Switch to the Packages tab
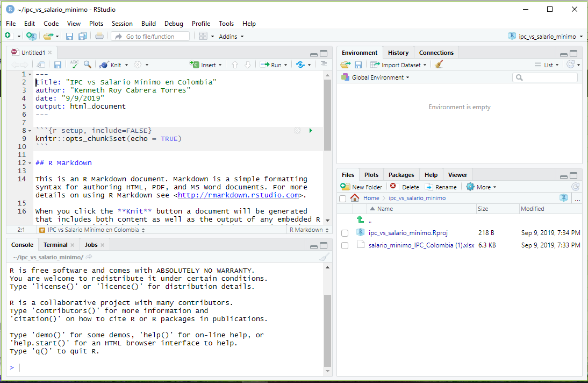 pos(401,175)
